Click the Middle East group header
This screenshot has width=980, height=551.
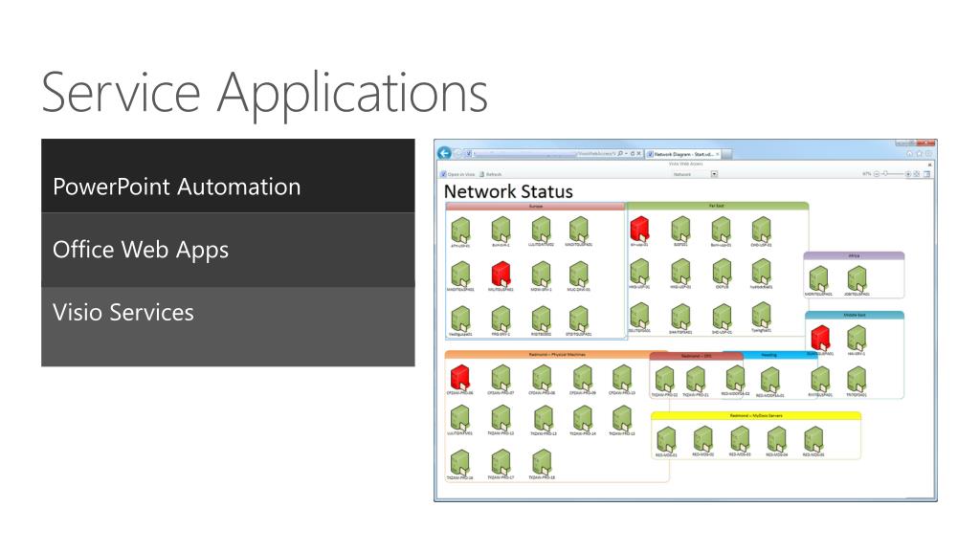(x=854, y=315)
